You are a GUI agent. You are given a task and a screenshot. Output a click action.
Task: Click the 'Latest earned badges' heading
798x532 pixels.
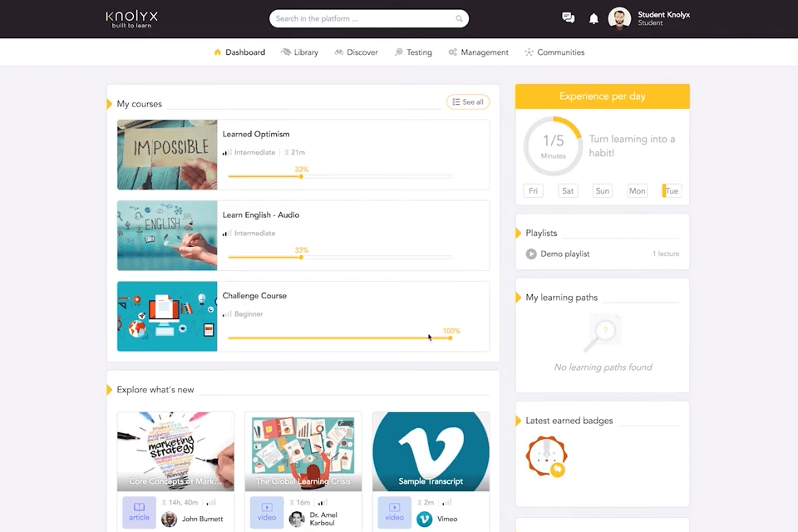[x=569, y=421]
